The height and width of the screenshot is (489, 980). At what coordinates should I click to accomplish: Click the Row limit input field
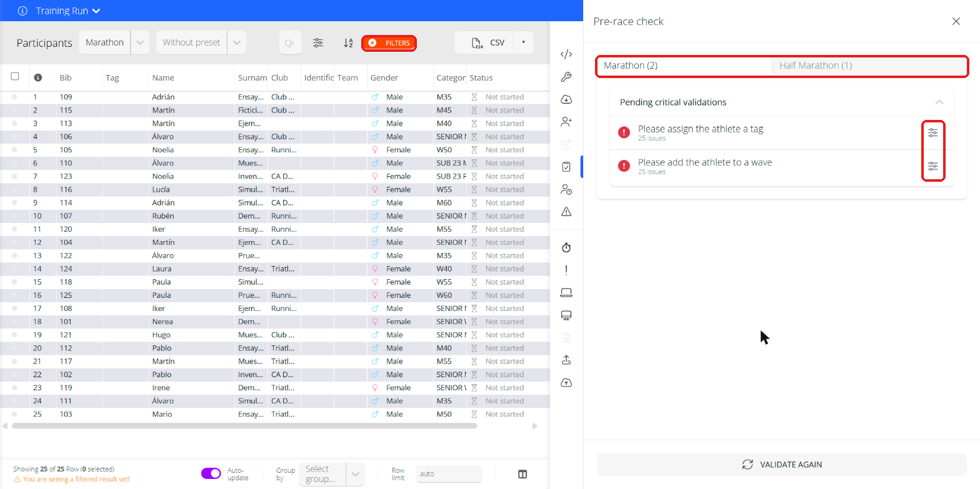pos(449,474)
